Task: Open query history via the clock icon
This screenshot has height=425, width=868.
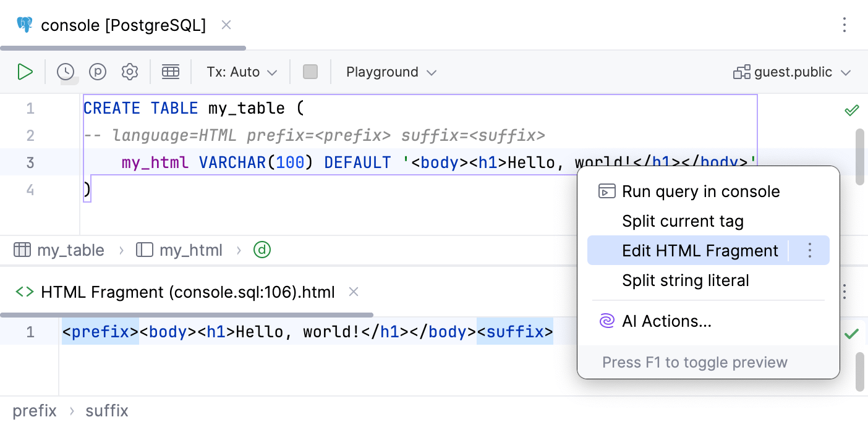Action: (66, 72)
